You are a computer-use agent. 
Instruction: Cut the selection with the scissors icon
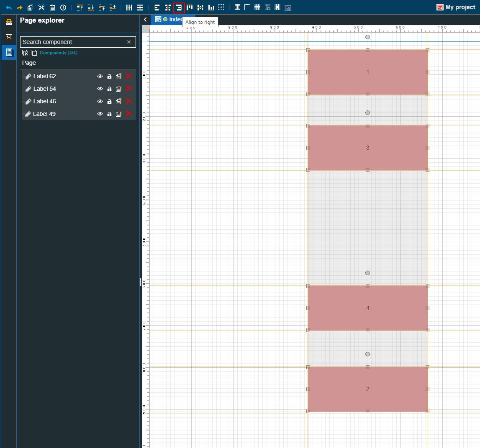pos(41,8)
